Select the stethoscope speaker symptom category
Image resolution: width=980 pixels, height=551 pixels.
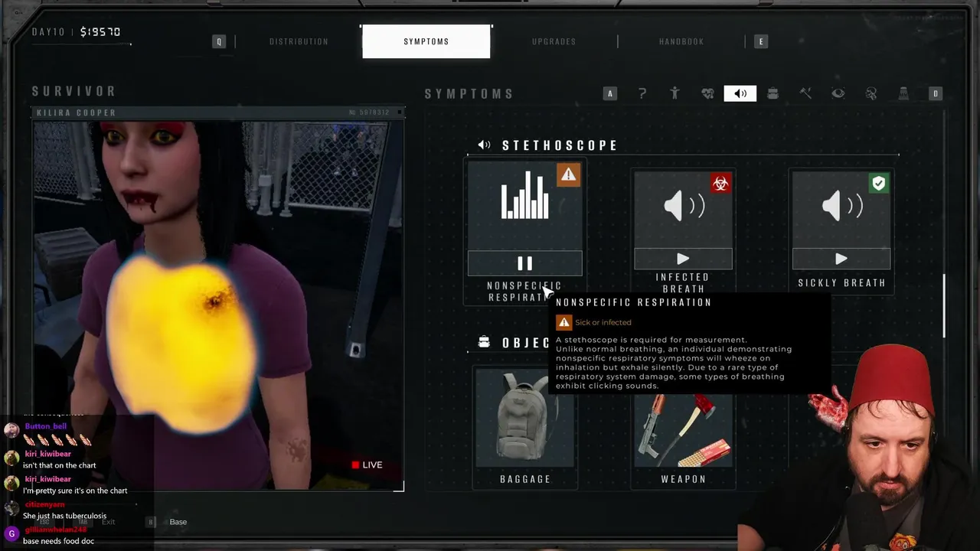tap(740, 93)
